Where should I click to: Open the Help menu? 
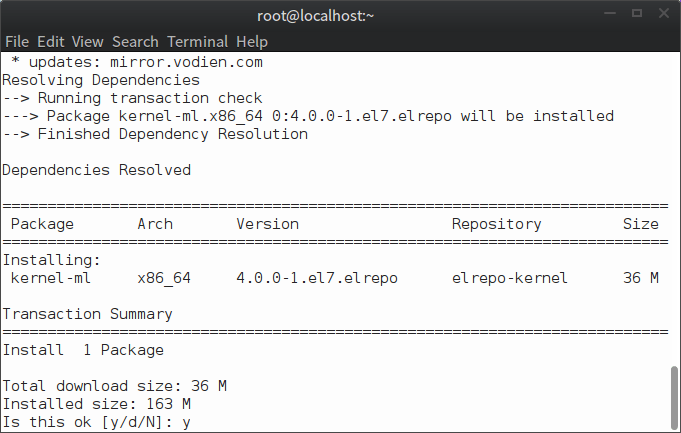pos(252,42)
